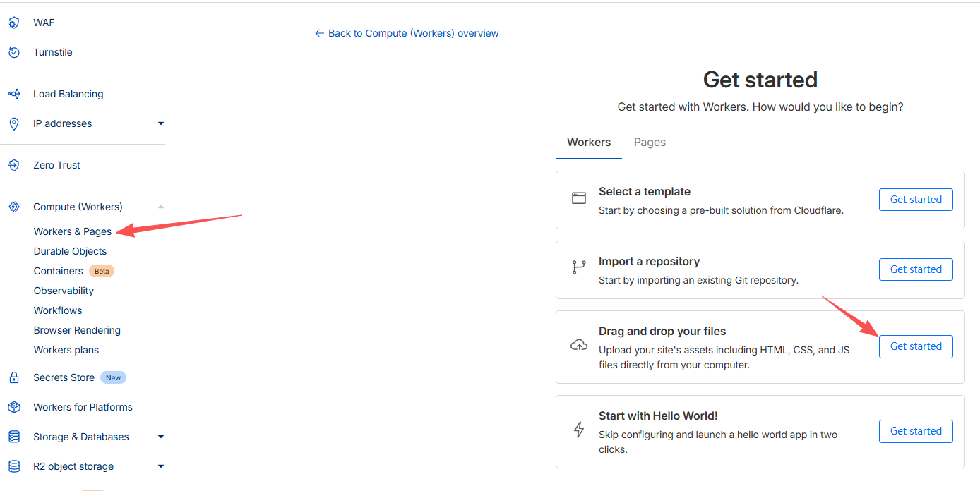Click the Zero Trust icon

coord(13,165)
